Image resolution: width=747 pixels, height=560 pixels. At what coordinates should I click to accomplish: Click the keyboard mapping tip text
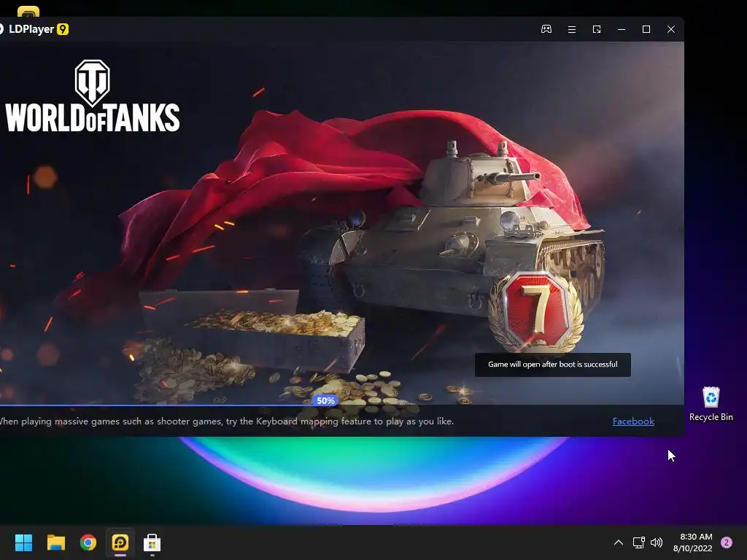click(x=226, y=421)
